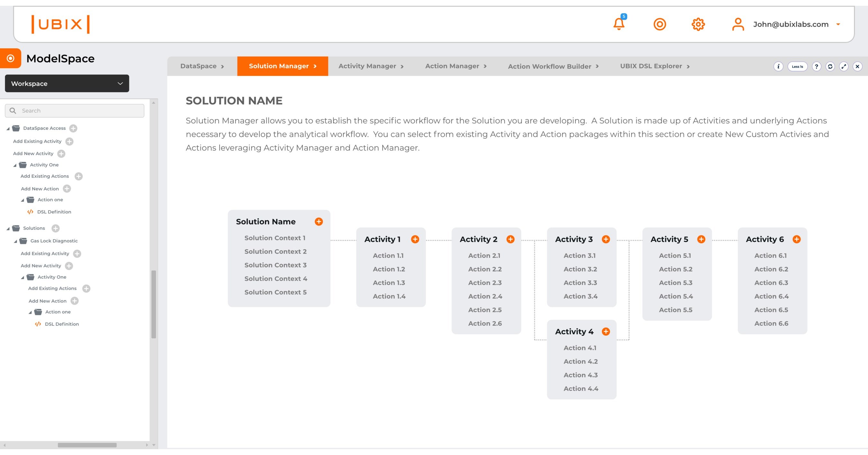Screen dimensions: 868x455
Task: Click the plus icon next to Solution Name
Action: pyautogui.click(x=318, y=222)
